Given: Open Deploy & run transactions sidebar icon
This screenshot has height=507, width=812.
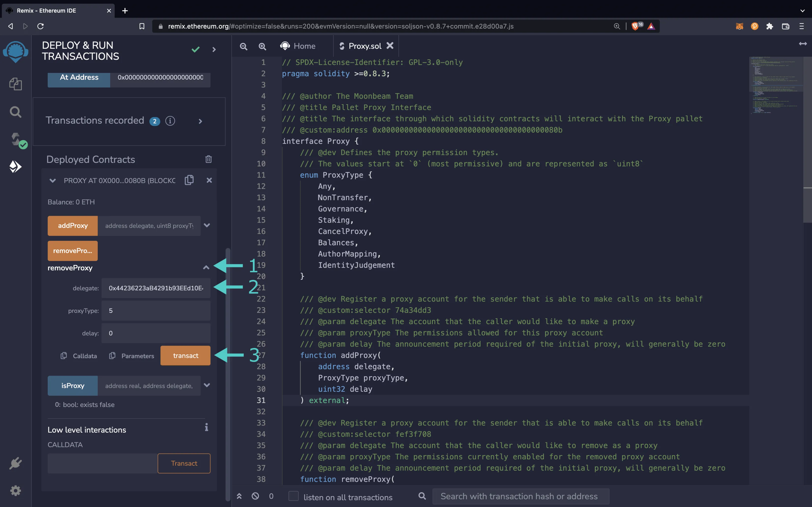Looking at the screenshot, I should point(15,166).
